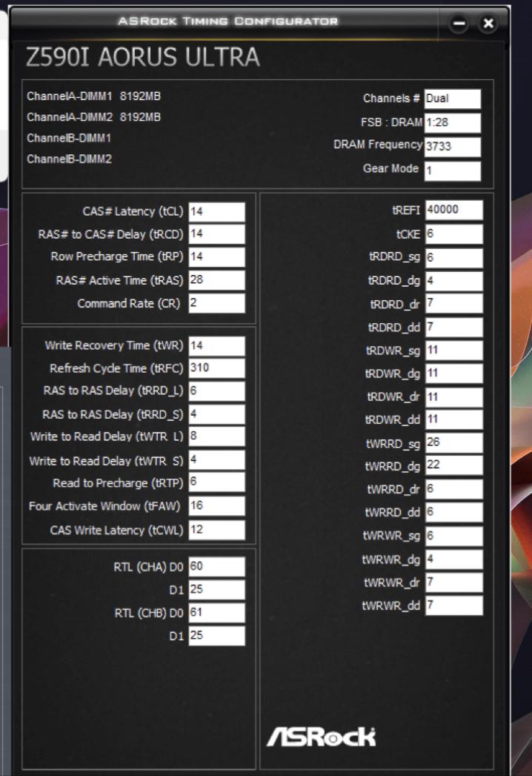Click the ChannelA-DIMM1 8192MB entry
This screenshot has width=532, height=776.
click(x=94, y=96)
